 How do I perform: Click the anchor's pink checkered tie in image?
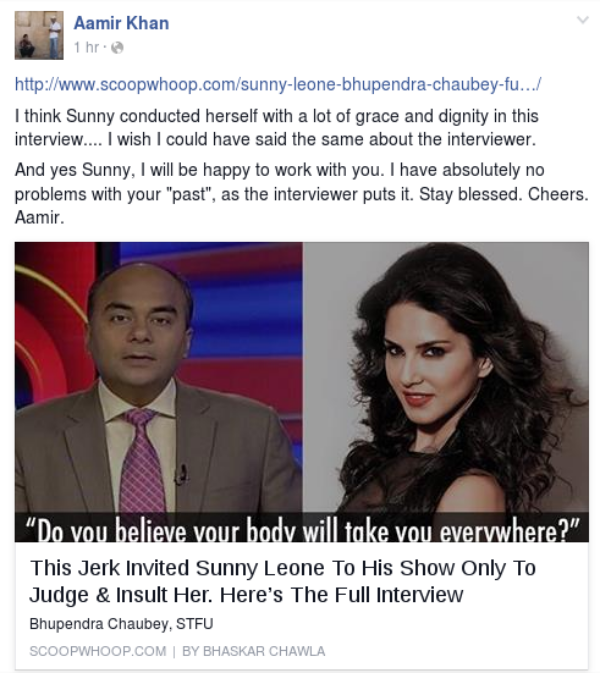(142, 459)
